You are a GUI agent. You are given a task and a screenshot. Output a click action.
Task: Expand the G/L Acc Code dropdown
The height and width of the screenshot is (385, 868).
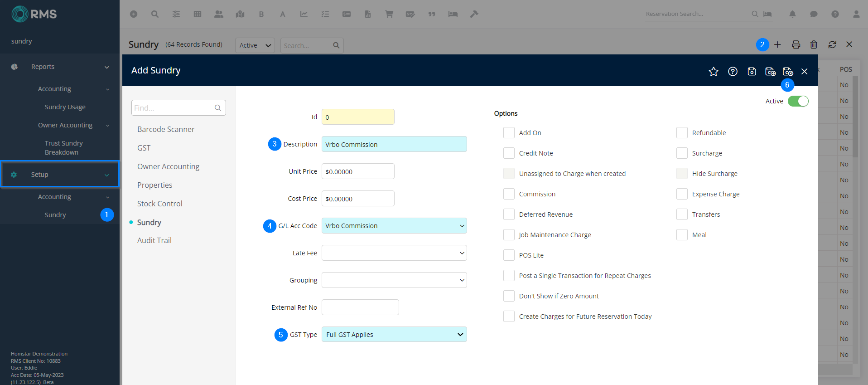tap(394, 226)
